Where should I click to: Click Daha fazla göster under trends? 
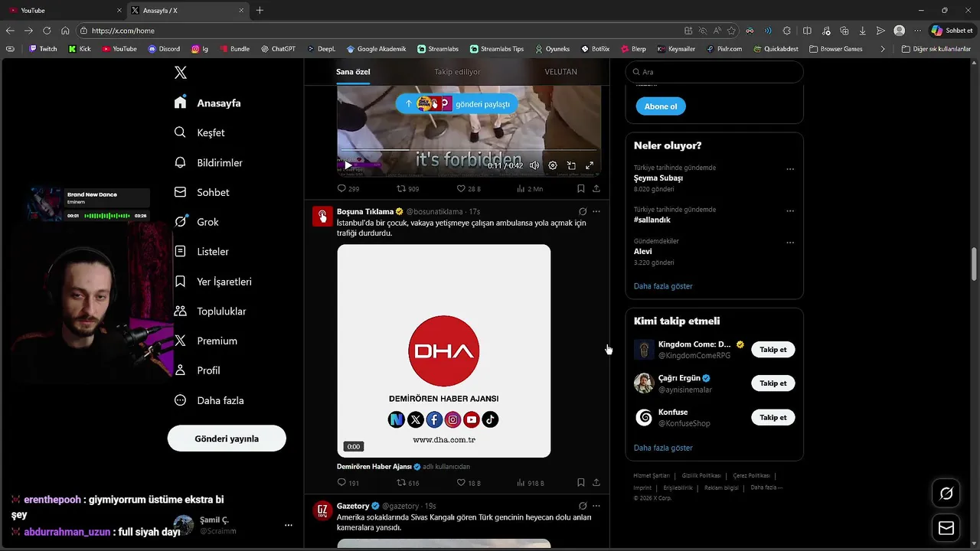[663, 286]
